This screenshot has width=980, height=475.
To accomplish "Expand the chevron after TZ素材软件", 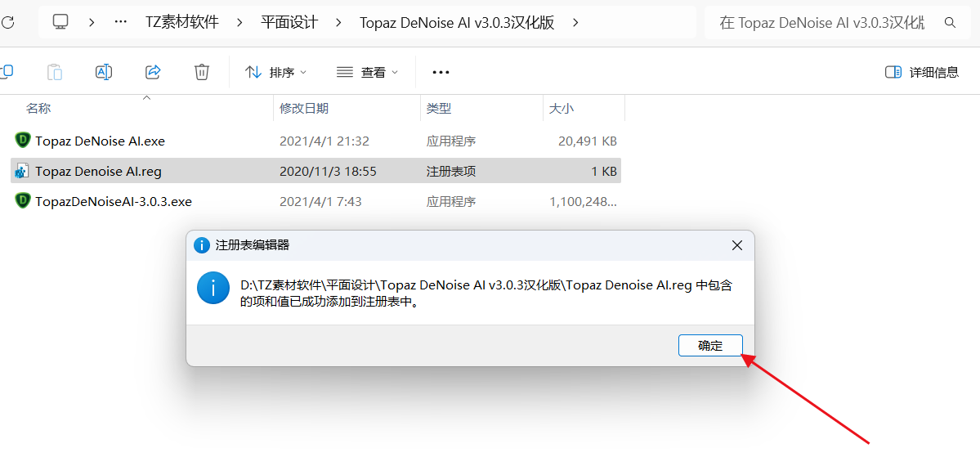I will pos(239,23).
